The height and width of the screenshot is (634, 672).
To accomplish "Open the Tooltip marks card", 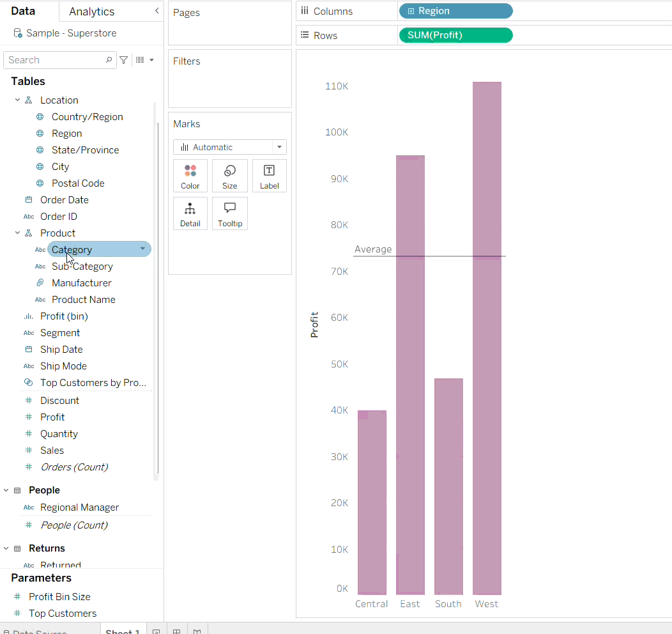I will [x=230, y=213].
